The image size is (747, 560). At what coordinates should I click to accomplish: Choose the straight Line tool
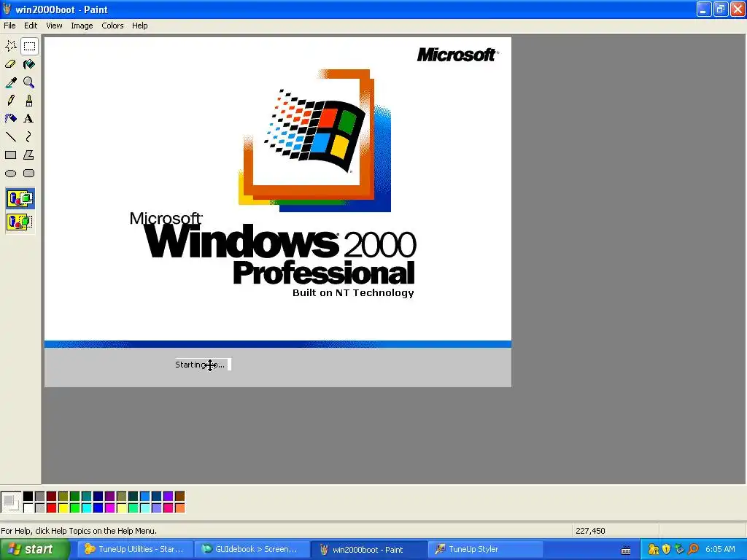10,136
